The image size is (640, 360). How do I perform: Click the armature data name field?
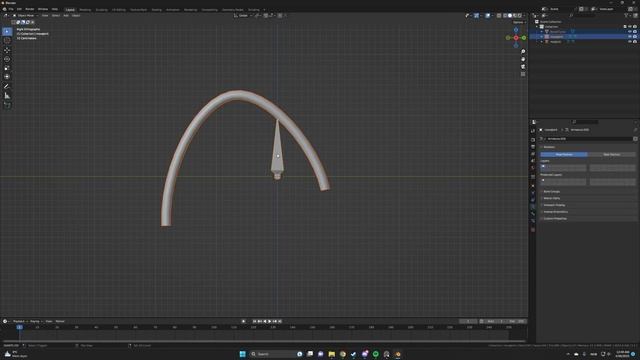pos(587,139)
